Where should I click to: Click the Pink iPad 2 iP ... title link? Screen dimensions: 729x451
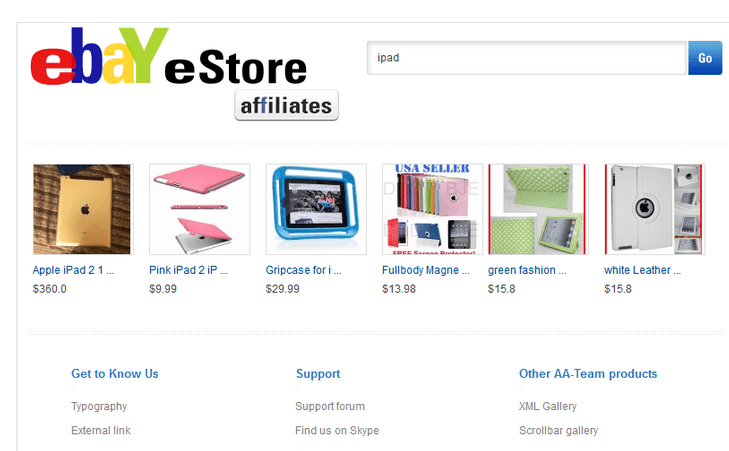tap(188, 270)
